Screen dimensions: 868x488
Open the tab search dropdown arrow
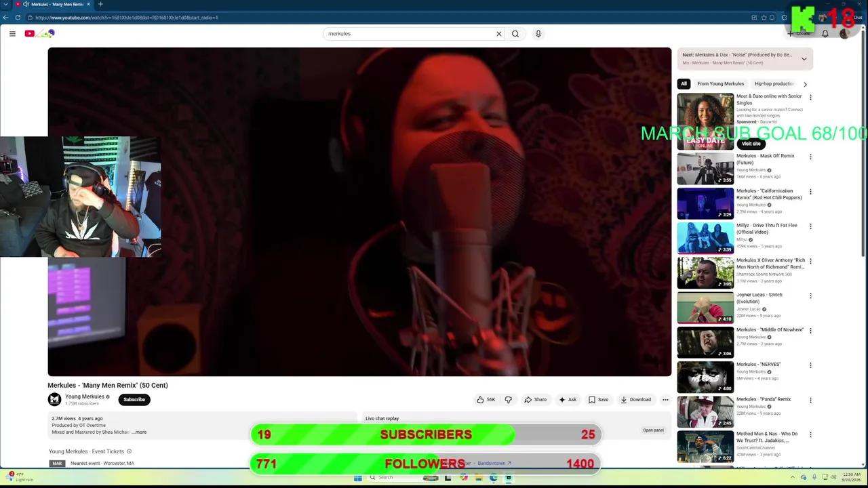click(5, 4)
